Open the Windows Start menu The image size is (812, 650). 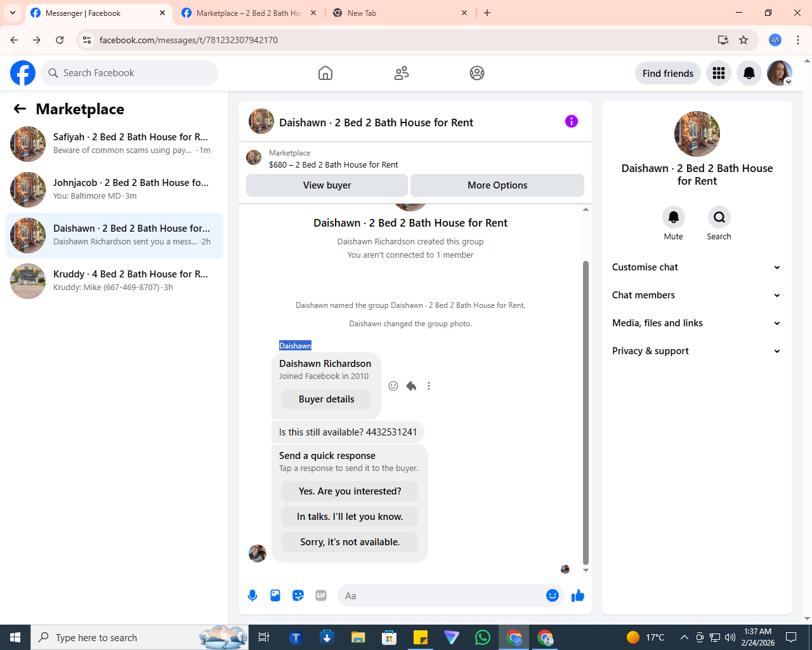pyautogui.click(x=15, y=637)
